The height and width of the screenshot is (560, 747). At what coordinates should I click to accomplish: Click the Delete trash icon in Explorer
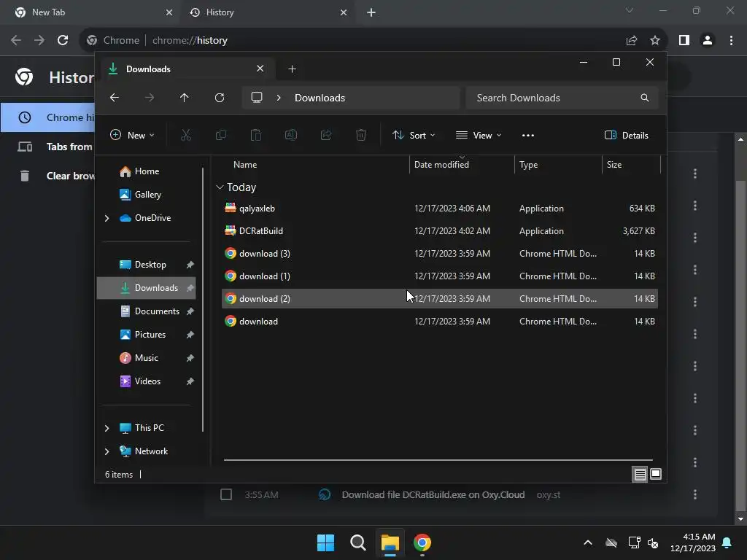coord(361,135)
